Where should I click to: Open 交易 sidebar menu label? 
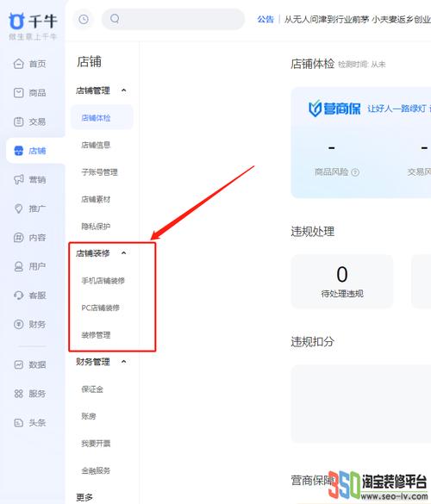(37, 121)
